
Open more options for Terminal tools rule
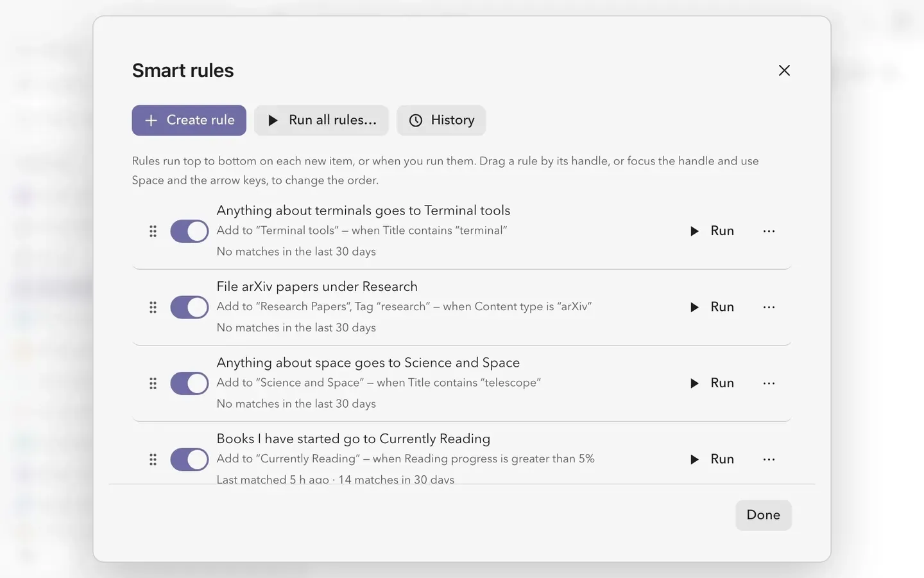tap(769, 231)
